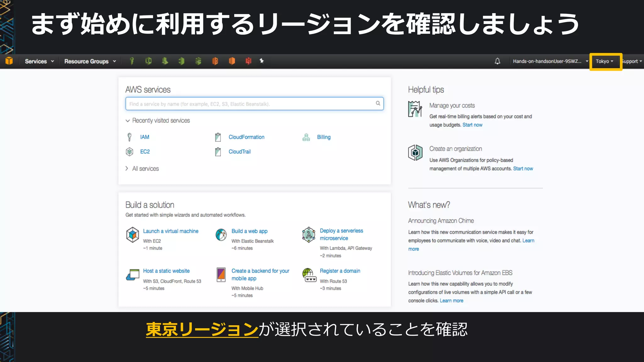
Task: Click the Build a web app globe icon
Action: point(221,234)
